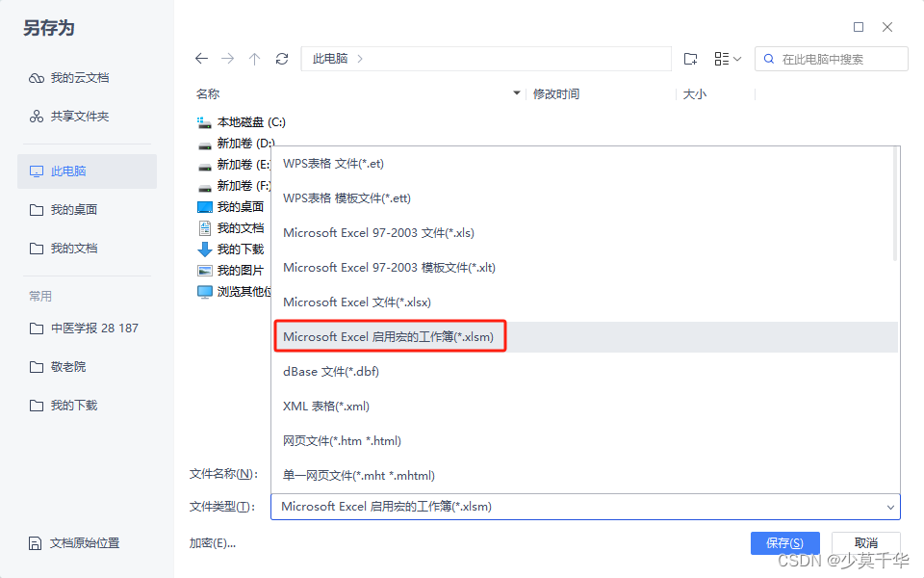
Task: Click the search box for 此电脑
Action: (831, 59)
